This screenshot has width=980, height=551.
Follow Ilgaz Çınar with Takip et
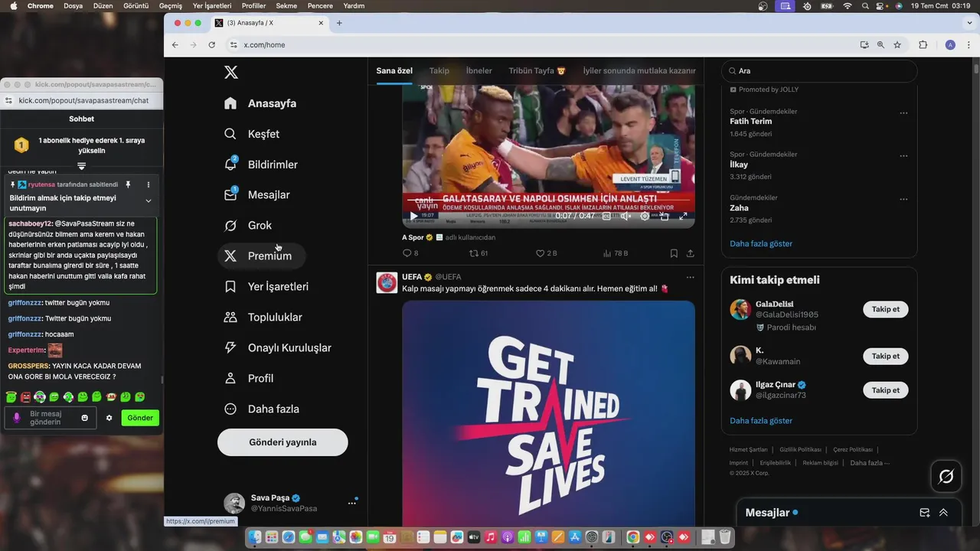coord(886,390)
